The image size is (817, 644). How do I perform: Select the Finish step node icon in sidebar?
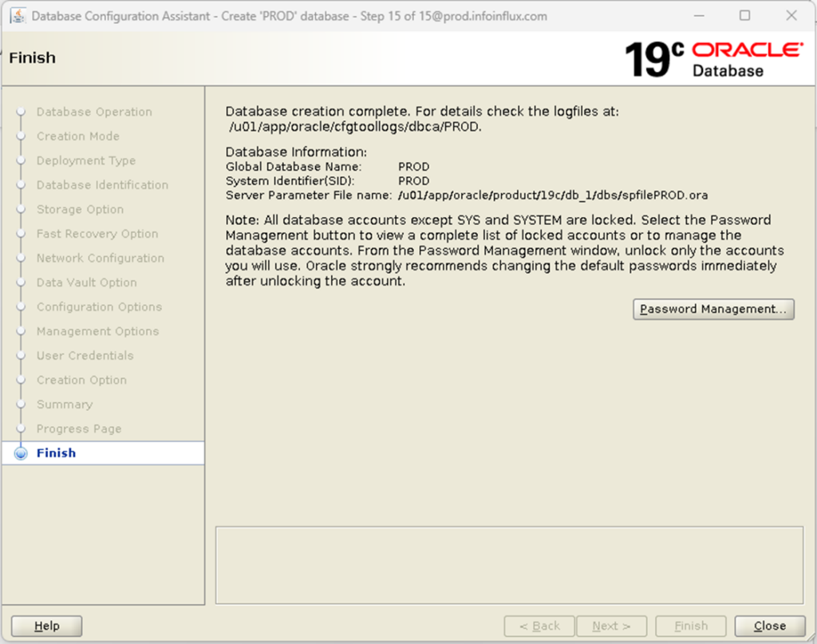pyautogui.click(x=22, y=452)
